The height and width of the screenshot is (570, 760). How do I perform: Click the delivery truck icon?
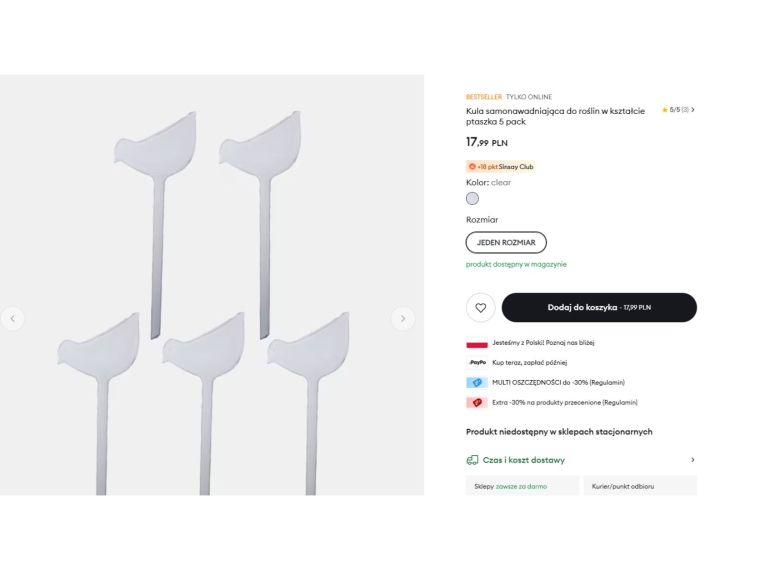pyautogui.click(x=472, y=460)
